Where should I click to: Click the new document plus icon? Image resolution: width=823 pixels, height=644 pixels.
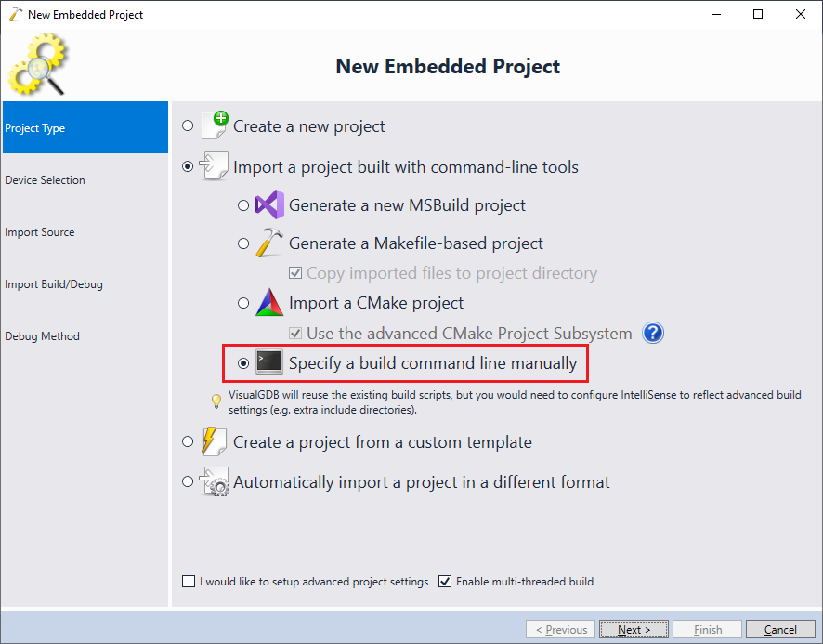pos(215,125)
